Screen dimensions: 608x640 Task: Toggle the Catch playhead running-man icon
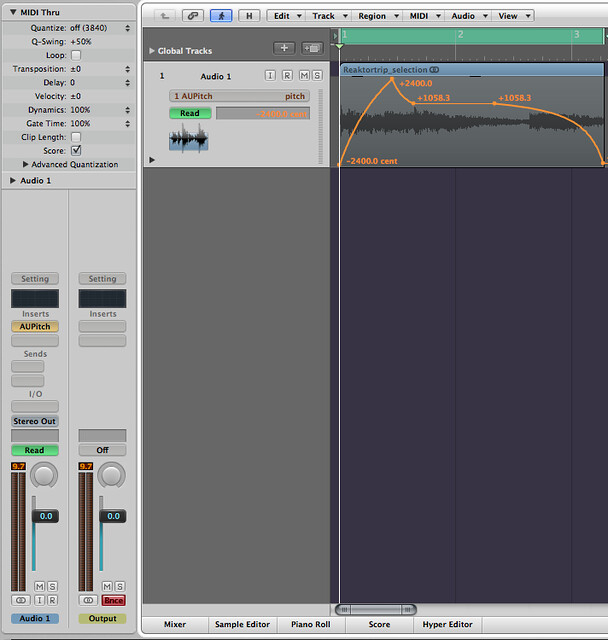pyautogui.click(x=219, y=16)
